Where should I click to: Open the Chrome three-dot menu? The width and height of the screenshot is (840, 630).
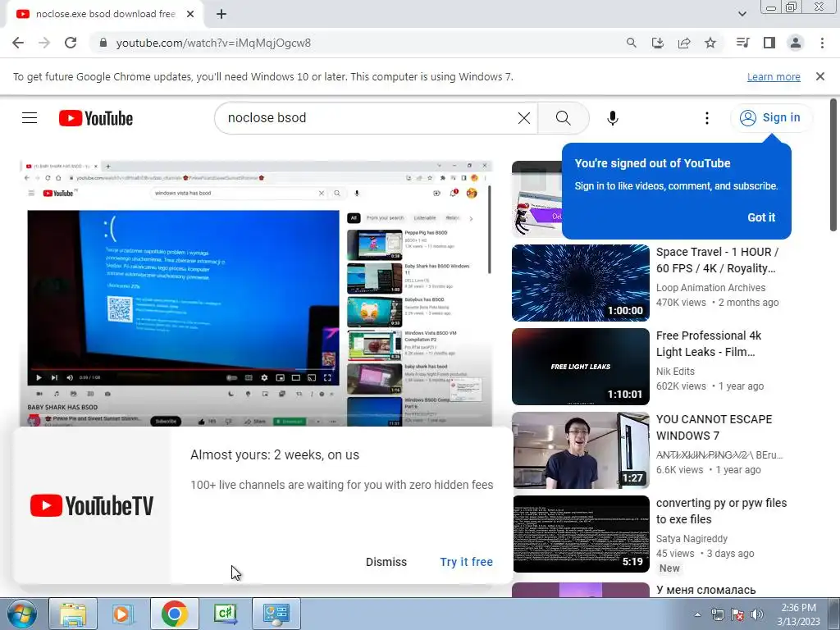tap(822, 43)
